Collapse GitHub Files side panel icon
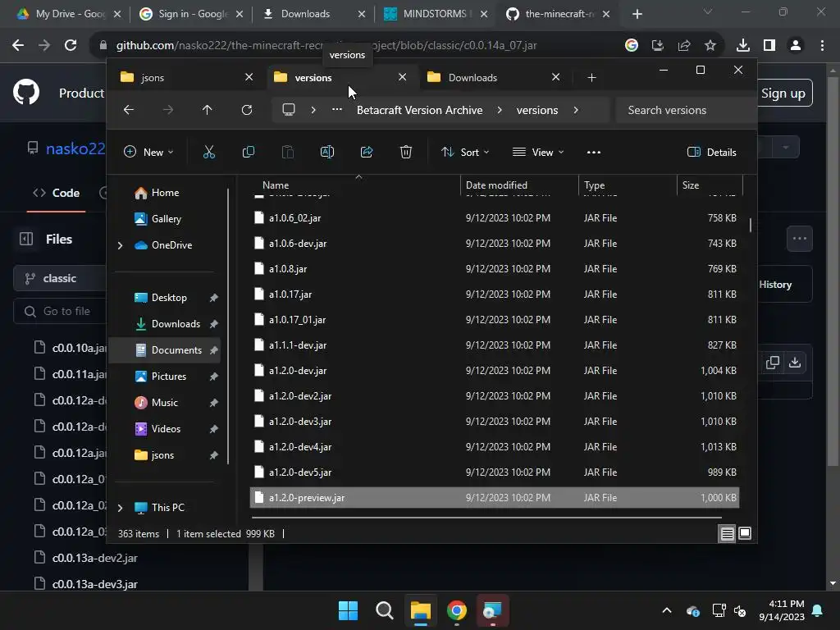 [x=26, y=239]
